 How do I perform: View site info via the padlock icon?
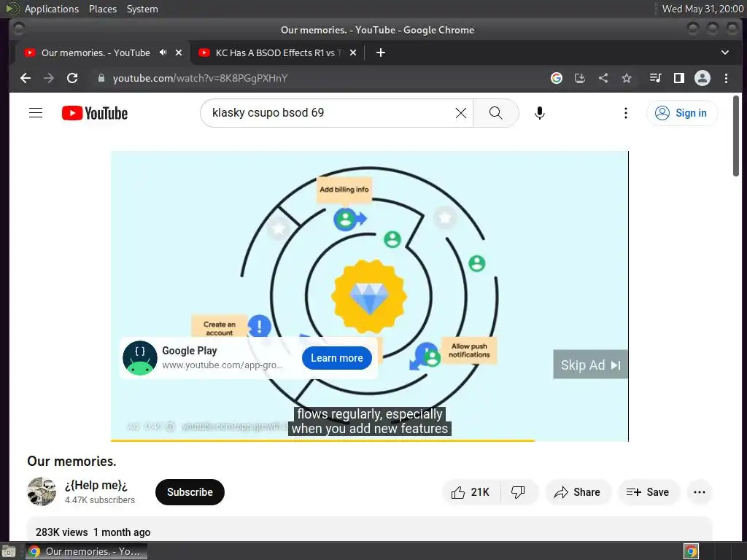pyautogui.click(x=101, y=78)
